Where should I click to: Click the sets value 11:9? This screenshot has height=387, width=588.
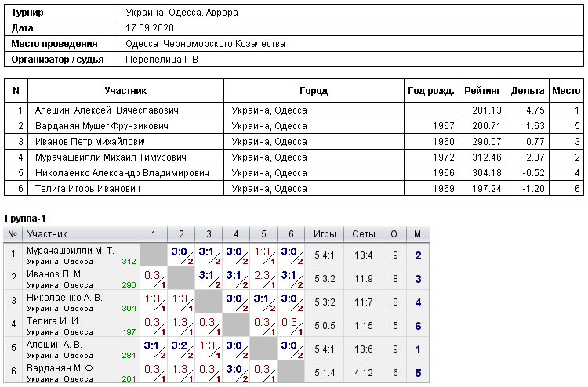pos(363,279)
